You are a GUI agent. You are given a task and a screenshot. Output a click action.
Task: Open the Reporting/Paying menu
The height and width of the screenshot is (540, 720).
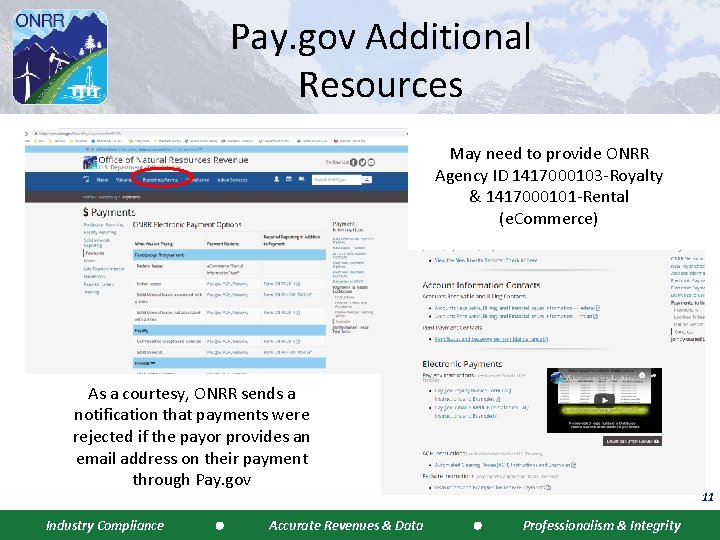(160, 180)
